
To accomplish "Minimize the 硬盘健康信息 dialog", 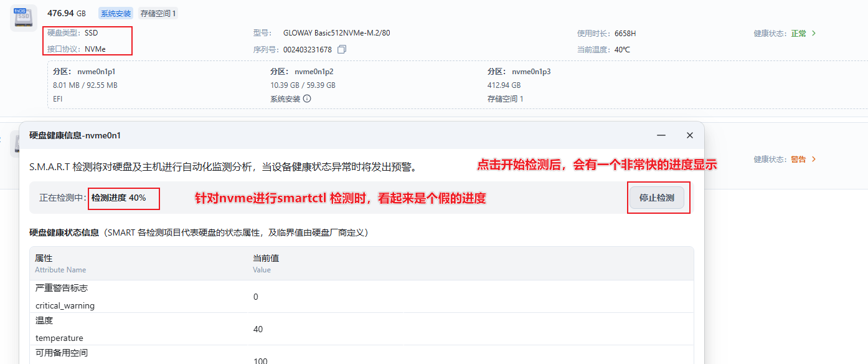I will [x=661, y=135].
